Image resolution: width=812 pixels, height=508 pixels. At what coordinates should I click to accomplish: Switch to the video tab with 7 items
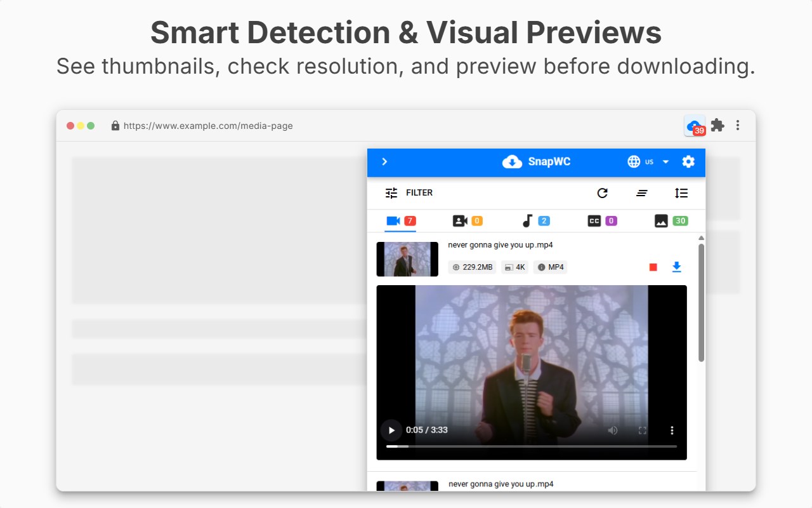pos(400,221)
